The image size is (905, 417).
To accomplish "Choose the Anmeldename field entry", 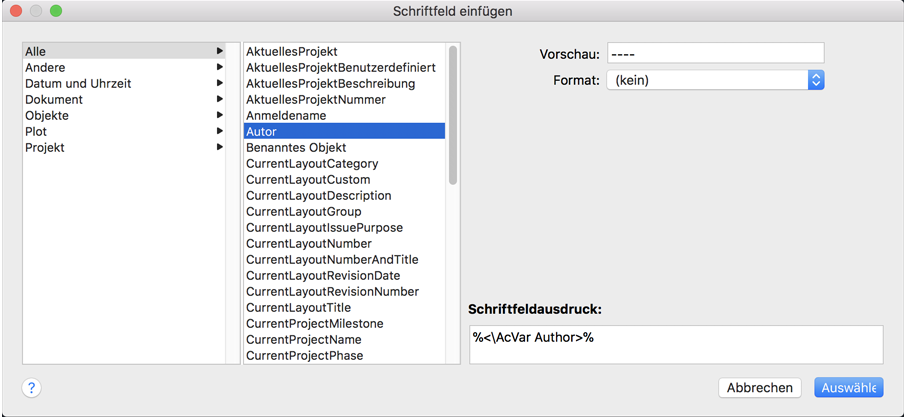I will pos(286,115).
